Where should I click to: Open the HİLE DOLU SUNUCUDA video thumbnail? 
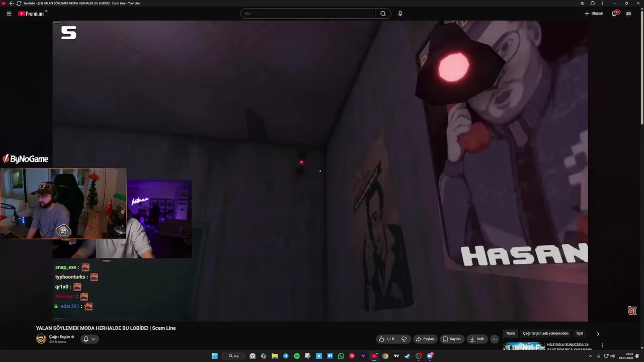point(524,346)
